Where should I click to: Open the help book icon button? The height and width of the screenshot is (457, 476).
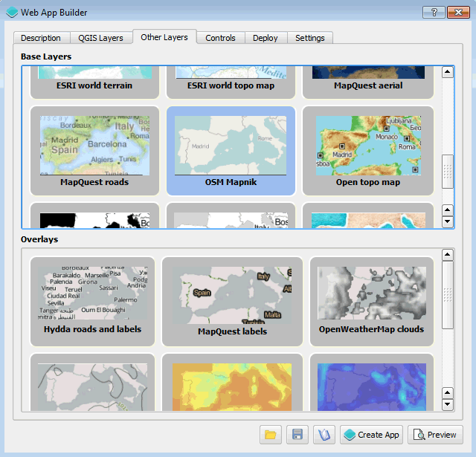[x=323, y=435]
